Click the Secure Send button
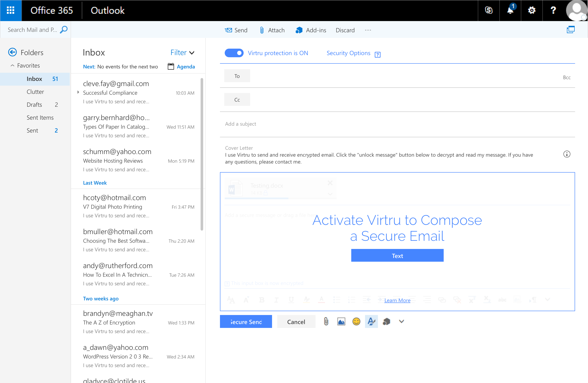The height and width of the screenshot is (383, 588). pyautogui.click(x=246, y=322)
